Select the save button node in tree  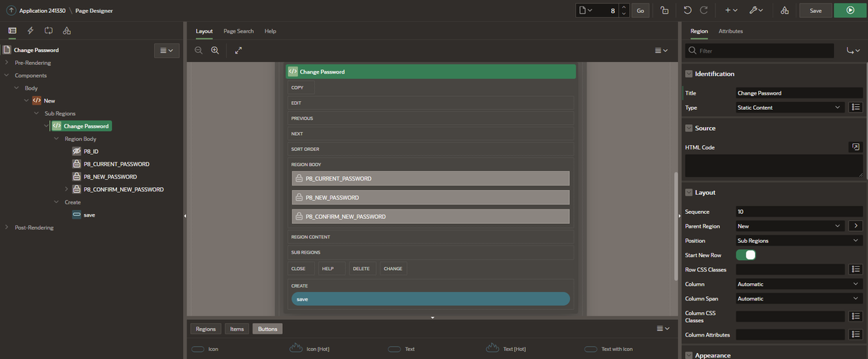coord(89,215)
